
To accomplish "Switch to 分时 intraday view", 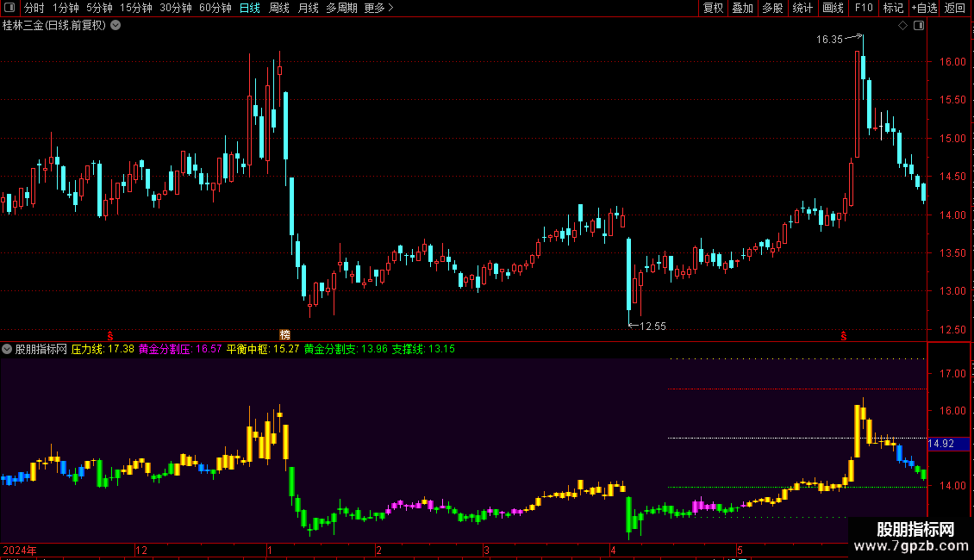I will point(34,8).
